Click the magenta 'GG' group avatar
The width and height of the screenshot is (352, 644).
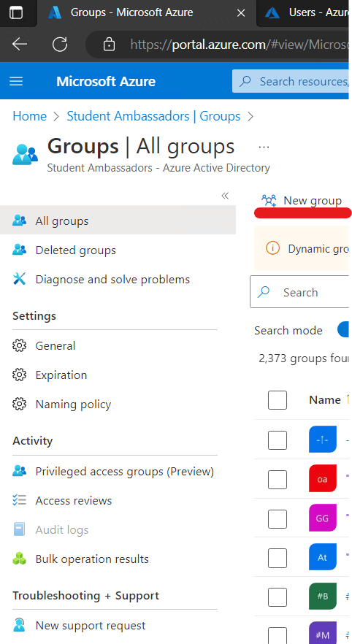click(x=323, y=518)
